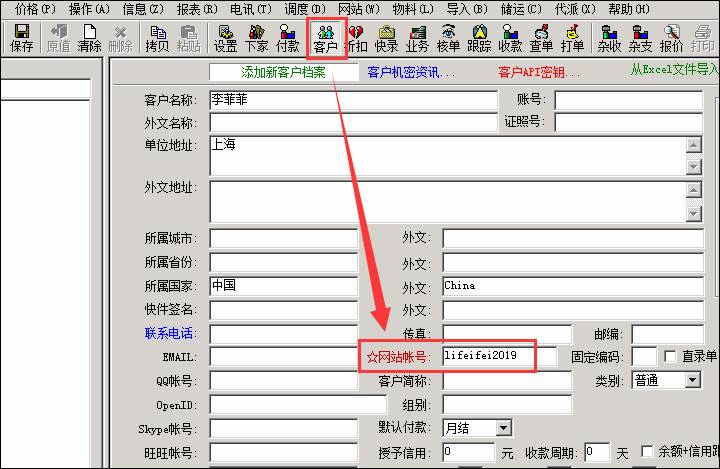Open the 付款 (Payment) toolbar icon

point(288,38)
